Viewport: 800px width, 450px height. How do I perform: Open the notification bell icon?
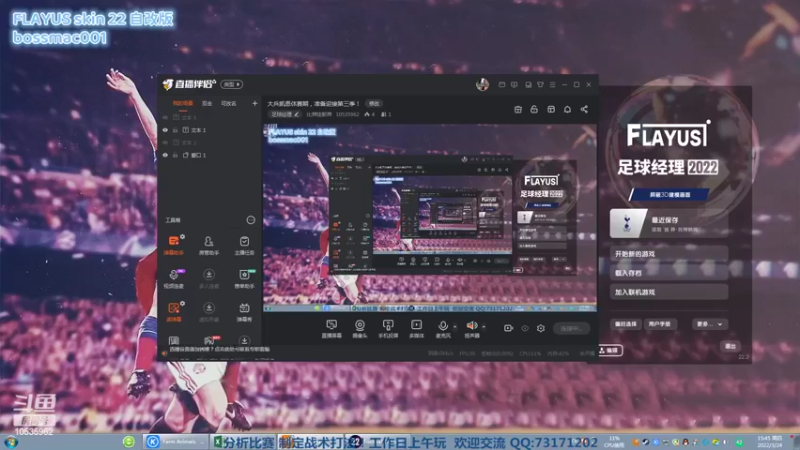coord(567,109)
